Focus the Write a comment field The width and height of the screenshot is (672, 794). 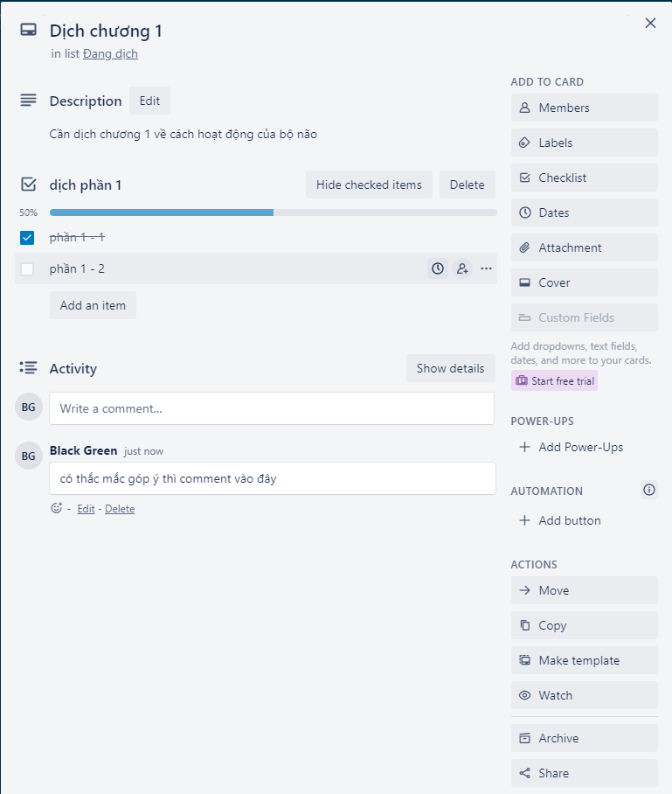pos(272,408)
